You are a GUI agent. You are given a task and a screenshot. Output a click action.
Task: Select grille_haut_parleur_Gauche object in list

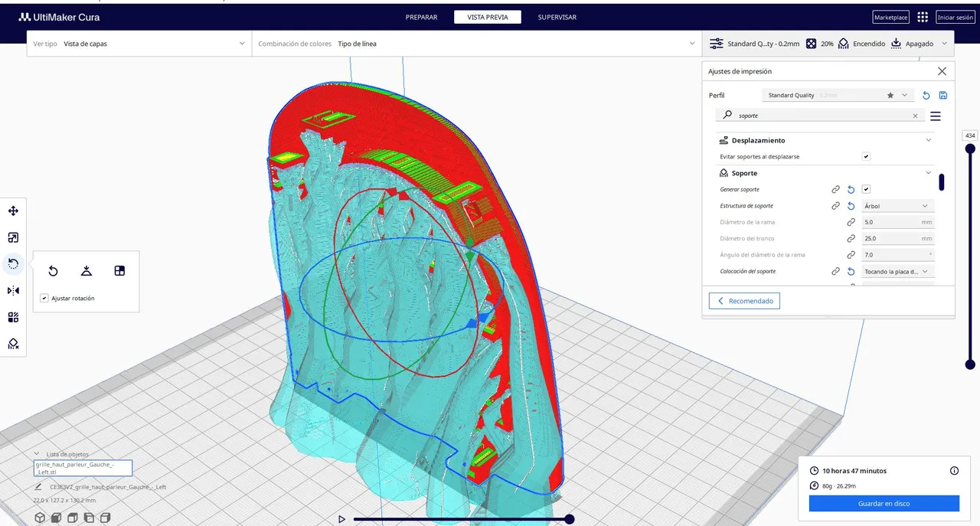point(83,469)
